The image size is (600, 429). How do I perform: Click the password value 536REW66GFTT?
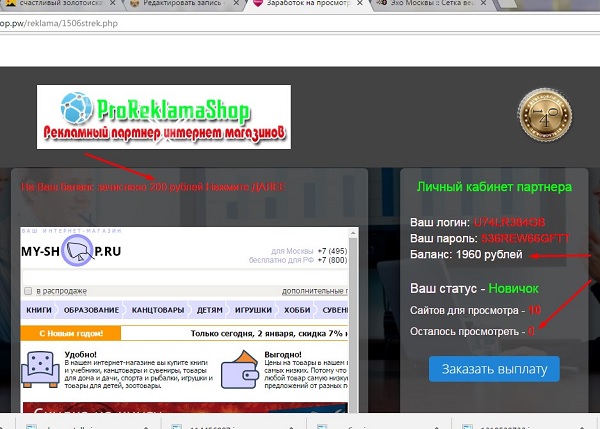525,238
